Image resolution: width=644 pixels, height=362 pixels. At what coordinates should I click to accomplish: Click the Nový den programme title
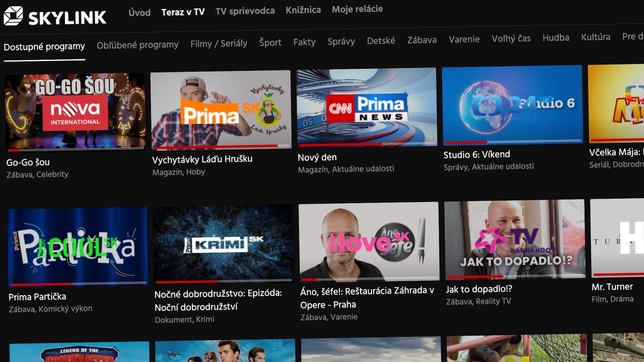point(317,157)
